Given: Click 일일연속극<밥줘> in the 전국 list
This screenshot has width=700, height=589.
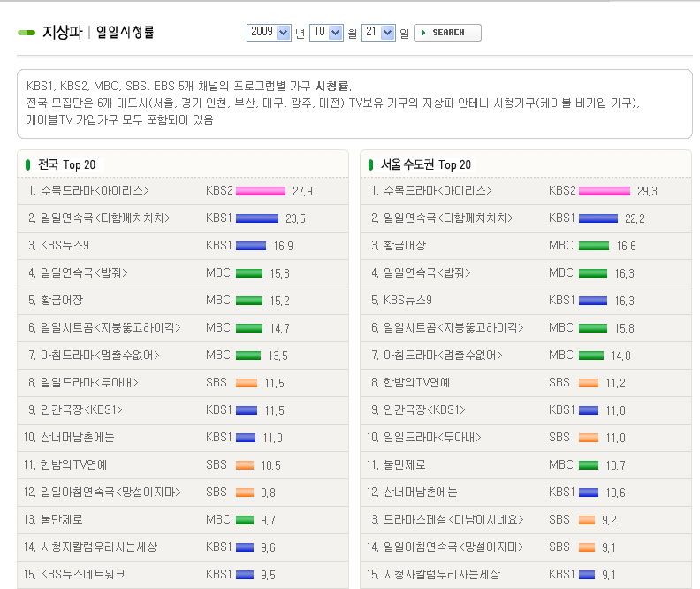Looking at the screenshot, I should 84,272.
